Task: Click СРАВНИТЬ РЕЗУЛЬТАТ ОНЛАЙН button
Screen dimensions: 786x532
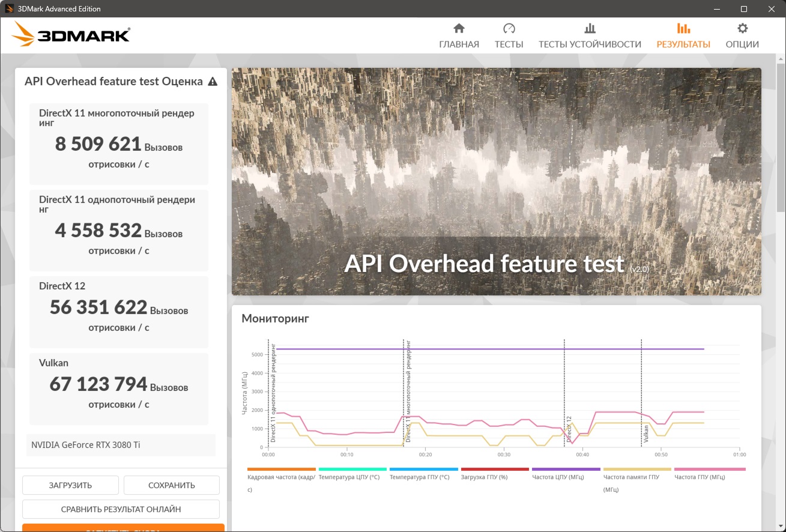Action: point(121,509)
